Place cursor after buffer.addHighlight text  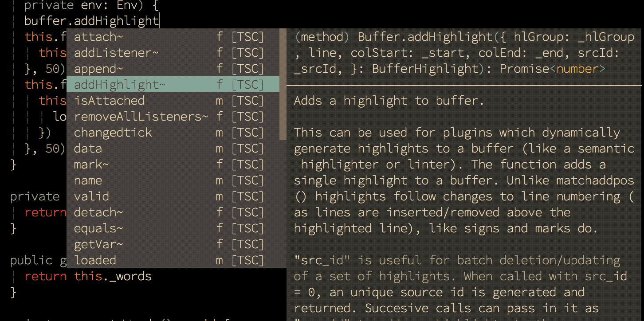click(x=159, y=21)
